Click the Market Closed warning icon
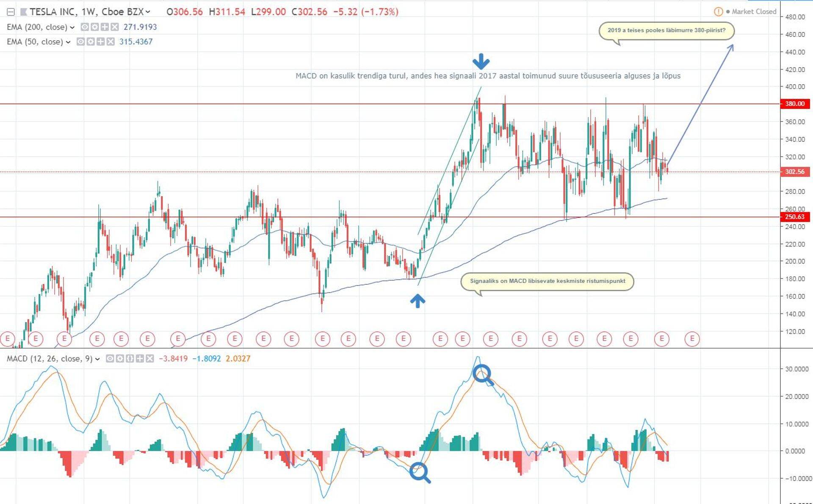 click(718, 12)
